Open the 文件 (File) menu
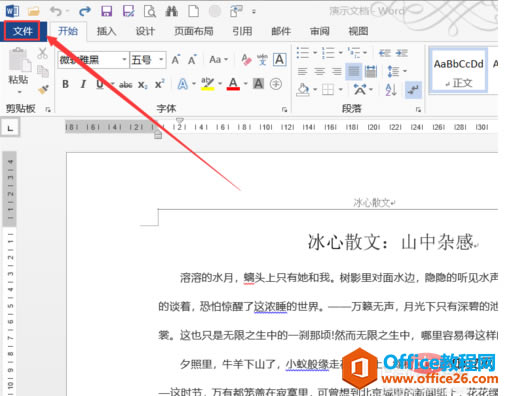505x396 pixels. click(23, 31)
